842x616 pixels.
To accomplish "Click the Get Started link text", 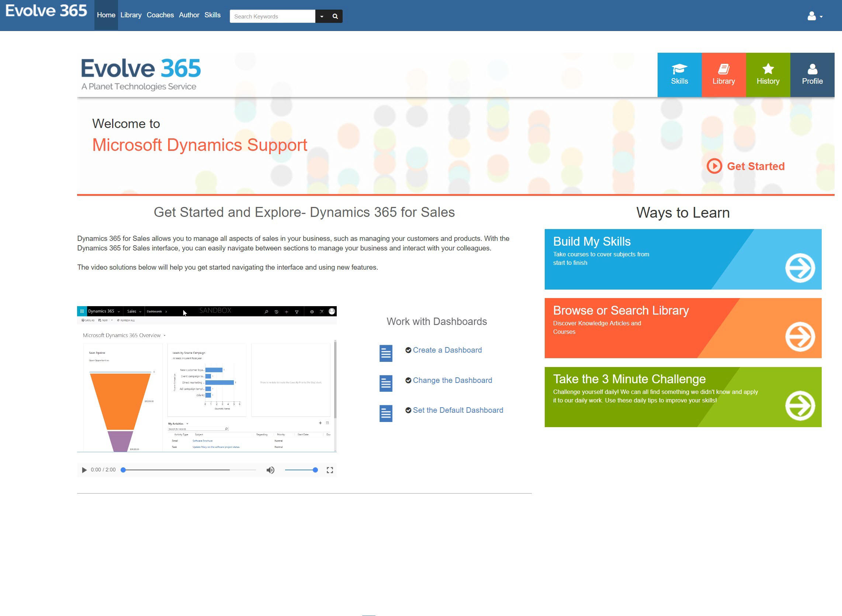I will [756, 166].
